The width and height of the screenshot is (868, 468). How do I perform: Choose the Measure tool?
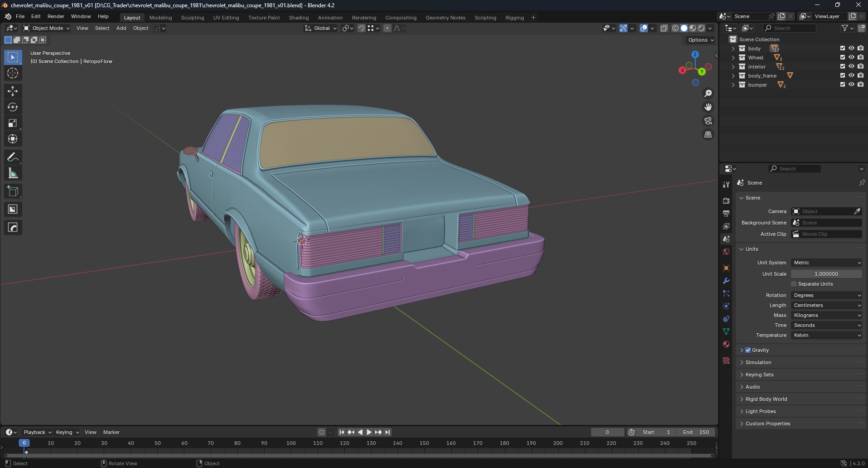coord(13,173)
